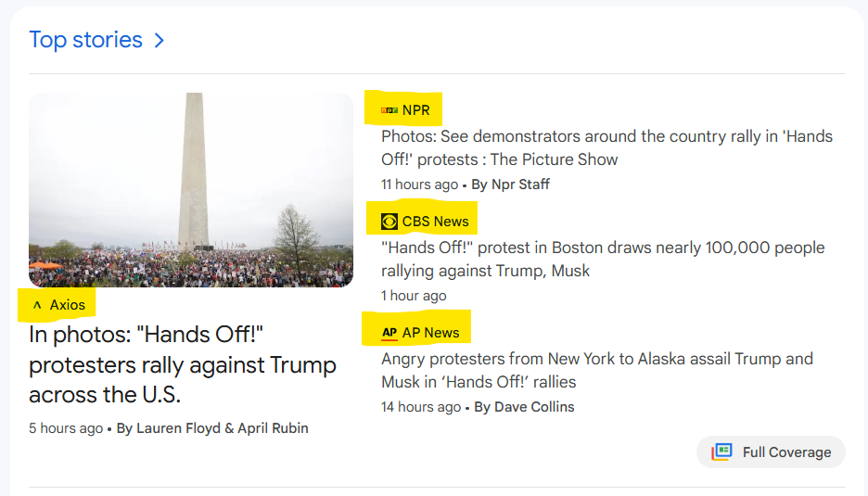The width and height of the screenshot is (868, 496).
Task: Open the Washington Monument protest photo
Action: tap(191, 190)
